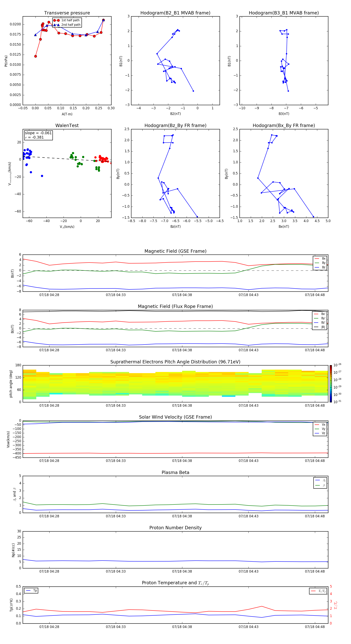This screenshot has height=644, width=351.
Task: Click the 'WalenTest' plot title
Action: pyautogui.click(x=67, y=125)
